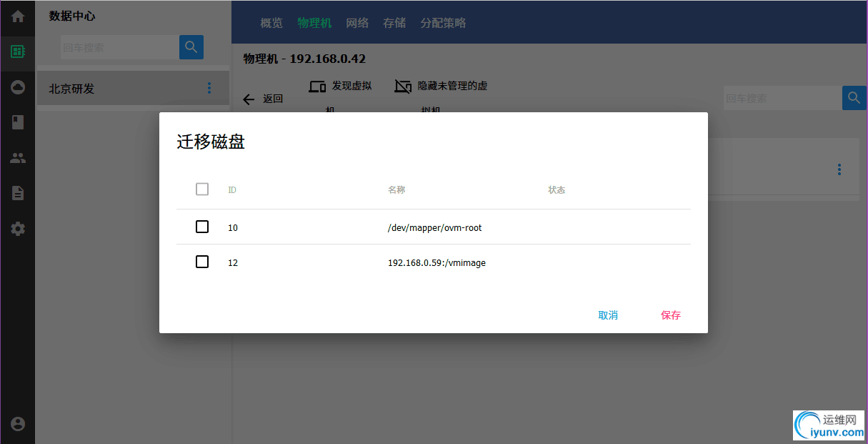The image size is (868, 444).
Task: Click the 192.168.0.59:/vmimage name cell
Action: tap(437, 263)
